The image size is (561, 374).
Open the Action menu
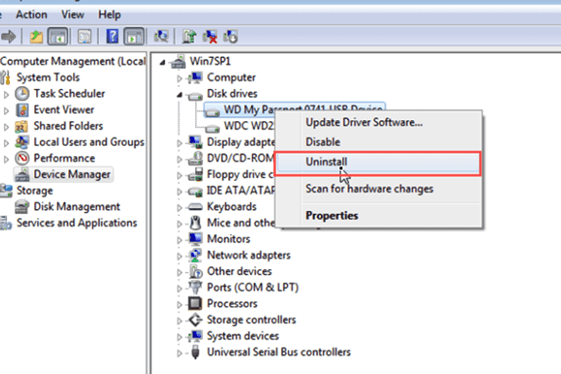31,15
